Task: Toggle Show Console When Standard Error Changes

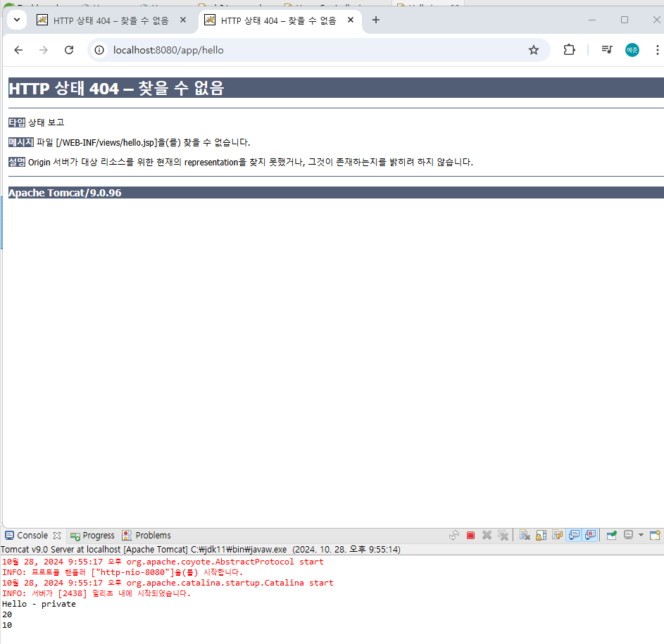Action: tap(590, 535)
